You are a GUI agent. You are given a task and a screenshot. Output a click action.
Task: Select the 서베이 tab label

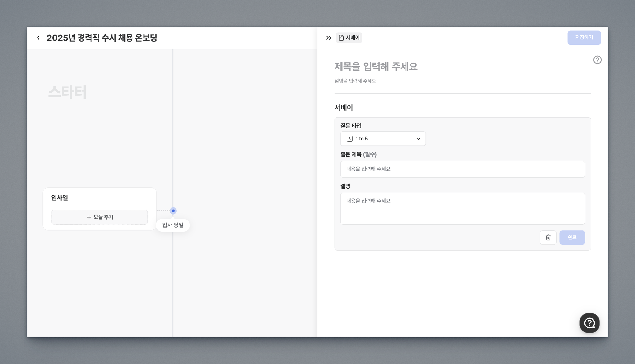coord(353,38)
